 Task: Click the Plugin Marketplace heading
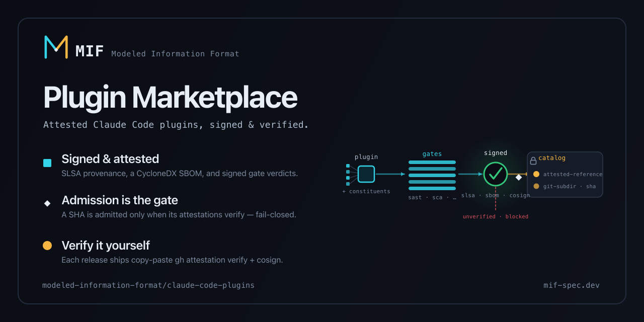click(x=170, y=98)
